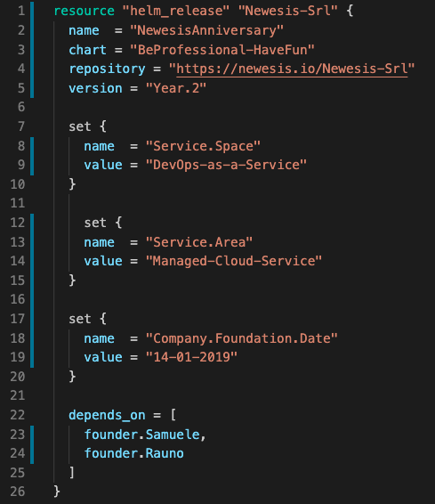
Task: Click line number 6 in the gutter
Action: tap(21, 107)
